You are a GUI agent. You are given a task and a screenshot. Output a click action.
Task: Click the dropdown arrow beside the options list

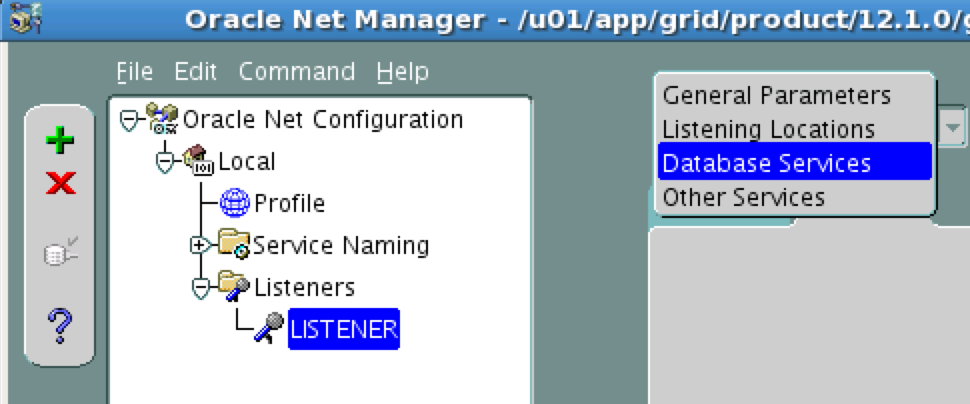953,127
